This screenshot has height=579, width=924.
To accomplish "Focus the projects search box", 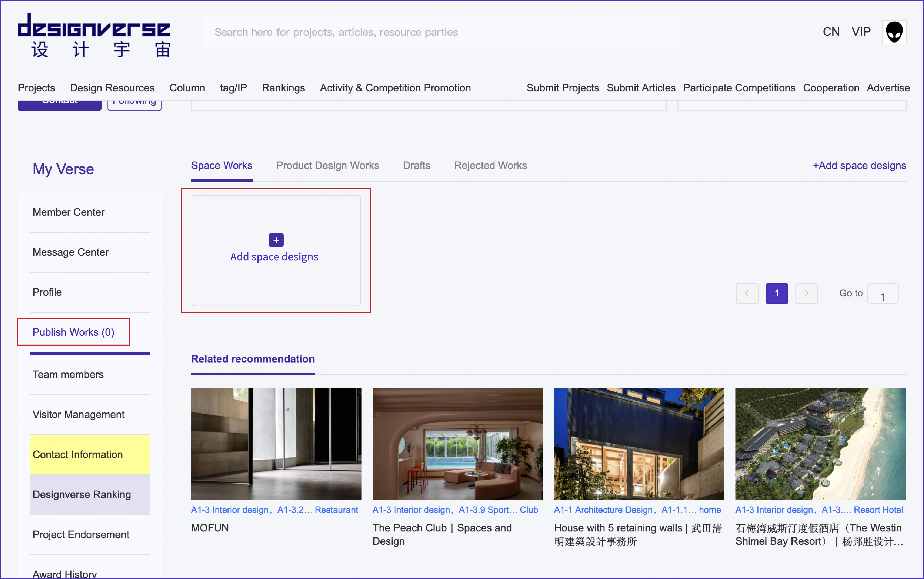I will pos(442,32).
